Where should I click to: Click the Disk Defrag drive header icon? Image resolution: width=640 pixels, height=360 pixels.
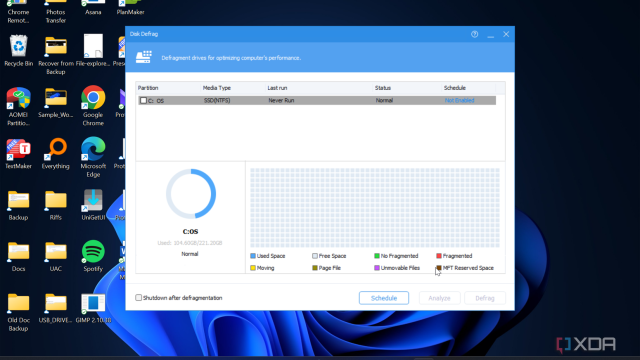click(144, 57)
